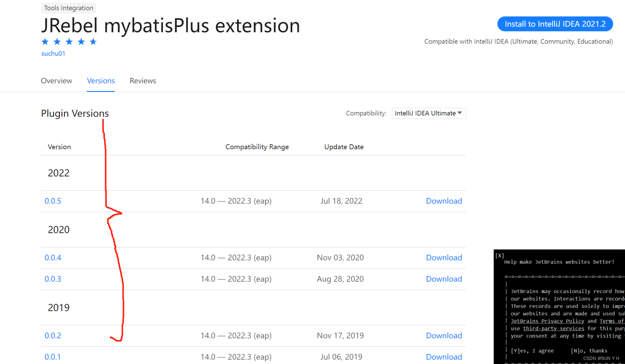
Task: Open version 0.0.1 link
Action: tap(53, 357)
